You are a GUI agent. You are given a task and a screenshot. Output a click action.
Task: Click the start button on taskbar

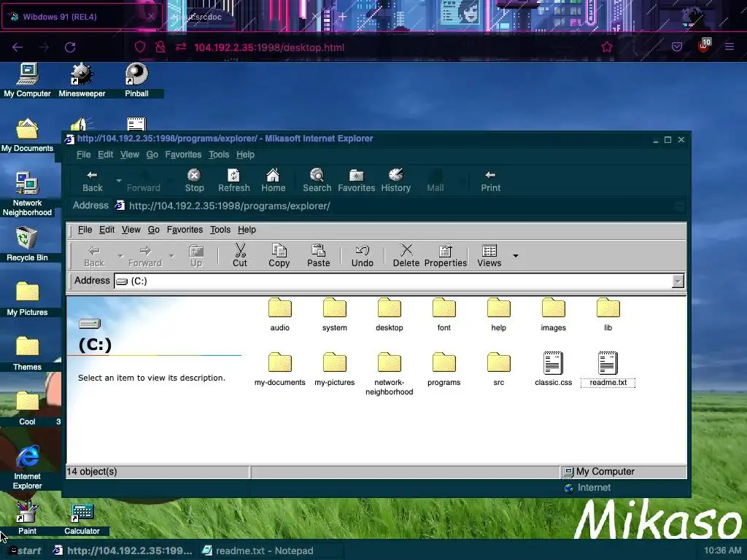point(26,551)
